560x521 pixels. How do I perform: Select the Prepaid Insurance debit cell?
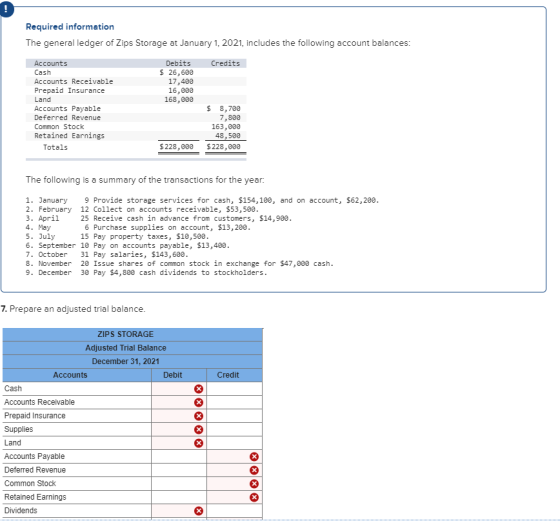179,416
